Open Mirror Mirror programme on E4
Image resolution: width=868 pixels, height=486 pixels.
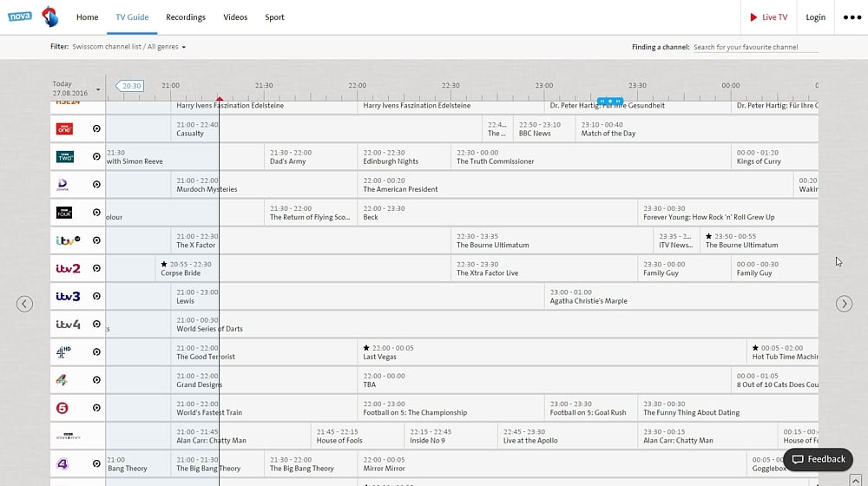tap(552, 464)
